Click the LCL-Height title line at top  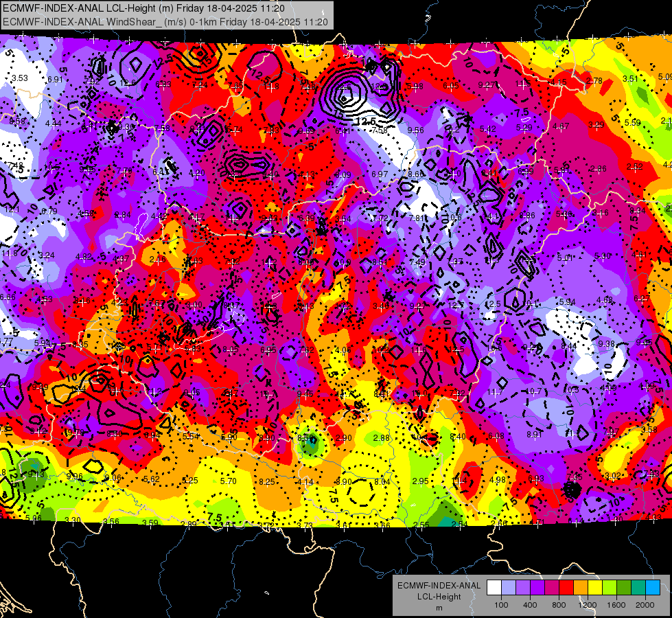(143, 8)
